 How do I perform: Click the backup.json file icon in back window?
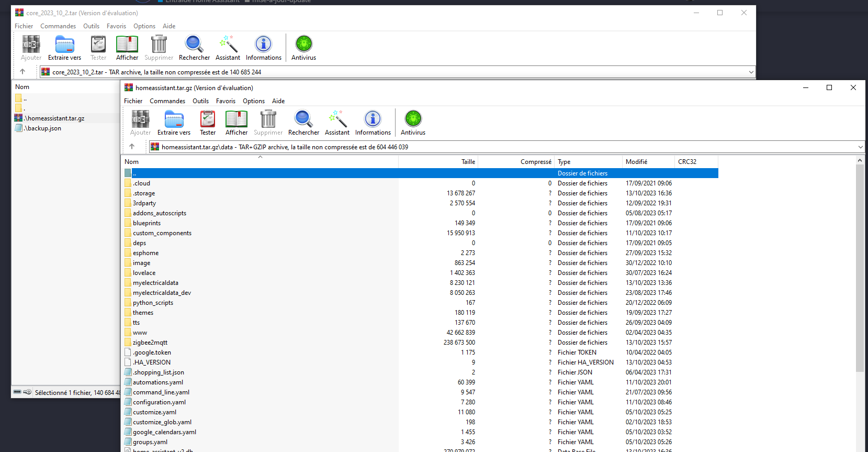[19, 128]
